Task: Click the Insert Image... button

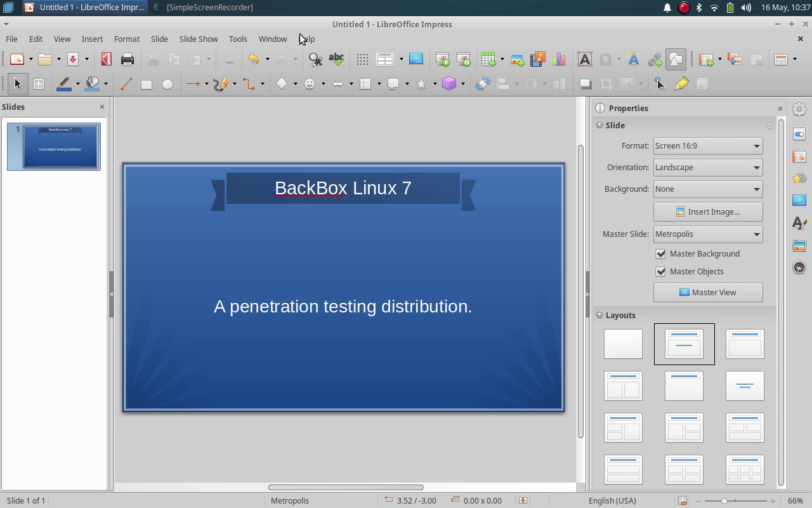Action: point(708,211)
